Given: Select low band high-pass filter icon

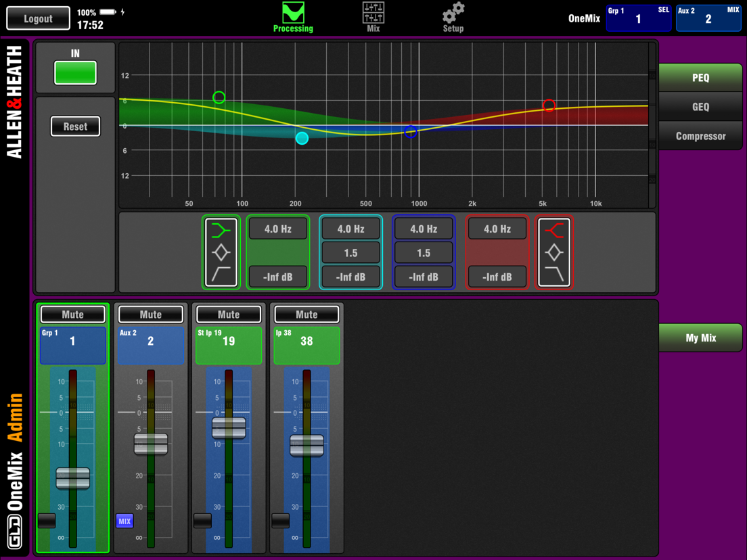Looking at the screenshot, I should pos(221,275).
